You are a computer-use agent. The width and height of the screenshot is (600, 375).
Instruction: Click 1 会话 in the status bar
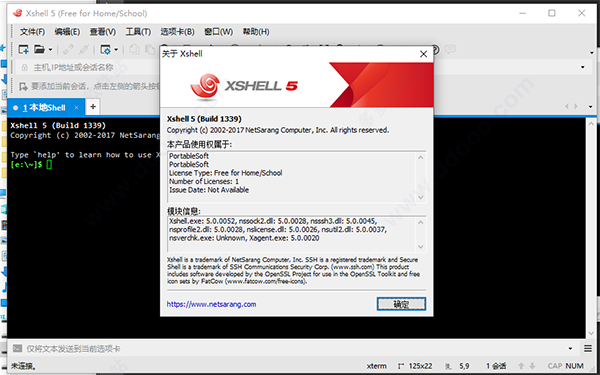(496, 366)
